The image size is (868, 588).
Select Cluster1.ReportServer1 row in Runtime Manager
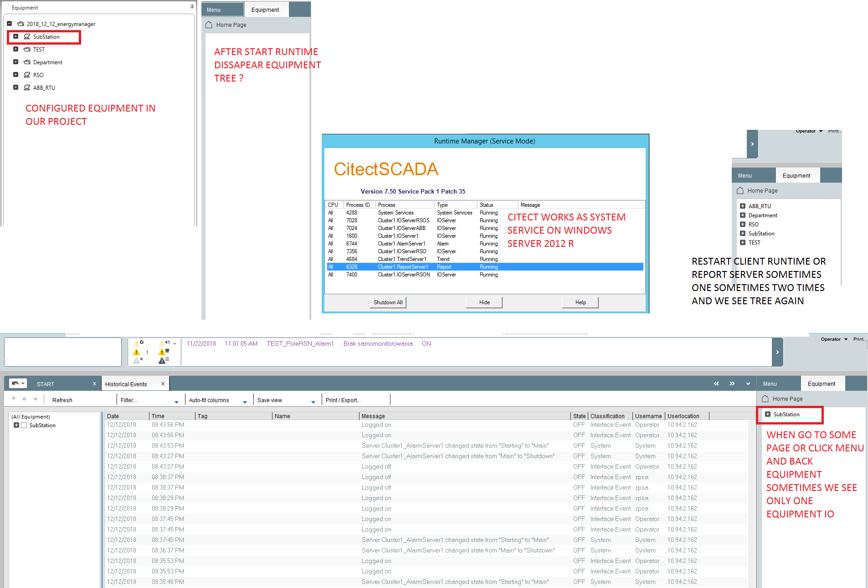pos(485,267)
